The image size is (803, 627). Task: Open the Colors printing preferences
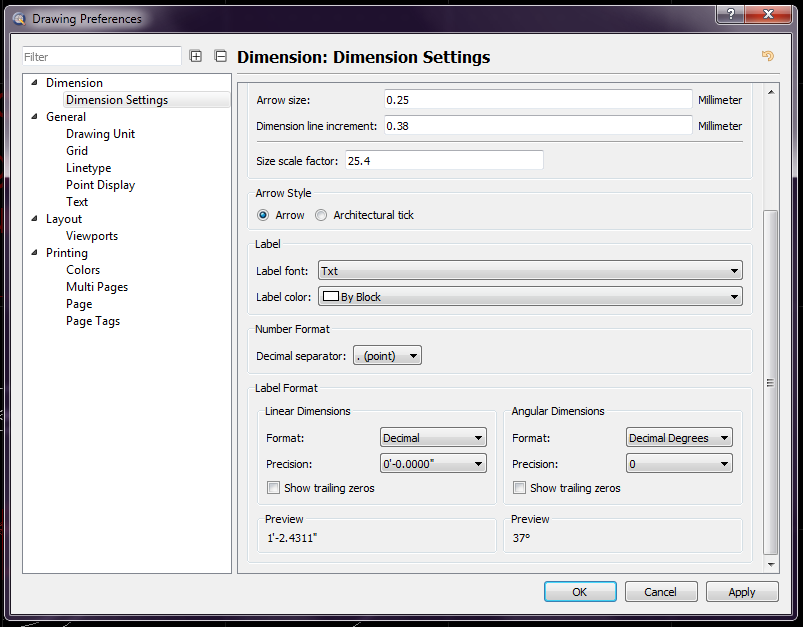click(83, 269)
